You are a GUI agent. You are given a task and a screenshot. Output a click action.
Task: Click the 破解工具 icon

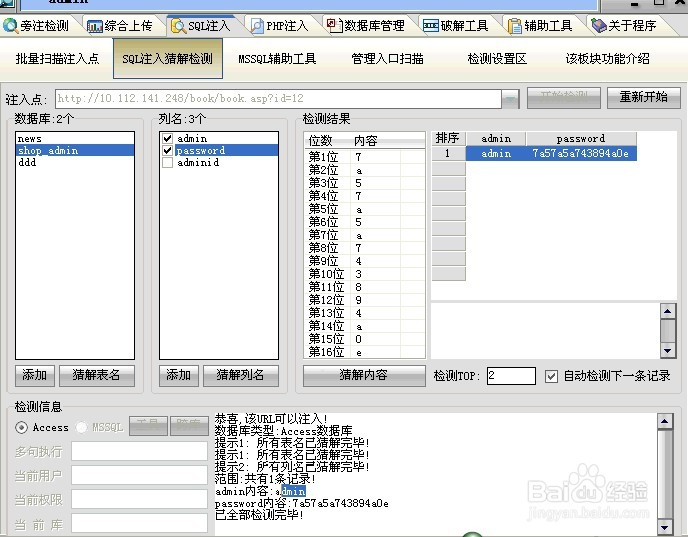pyautogui.click(x=430, y=26)
